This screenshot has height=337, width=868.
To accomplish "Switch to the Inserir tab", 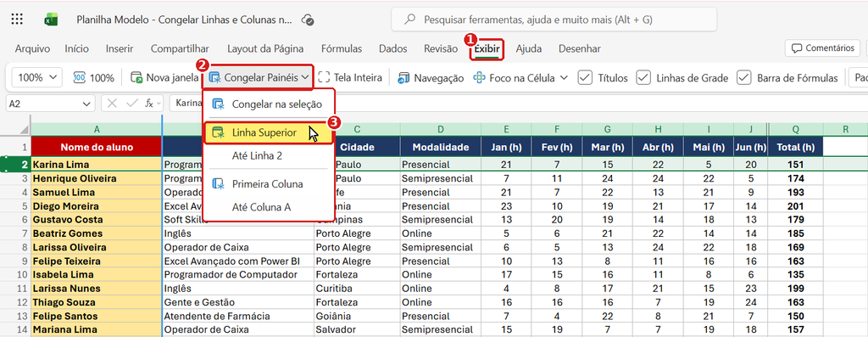I will 120,48.
